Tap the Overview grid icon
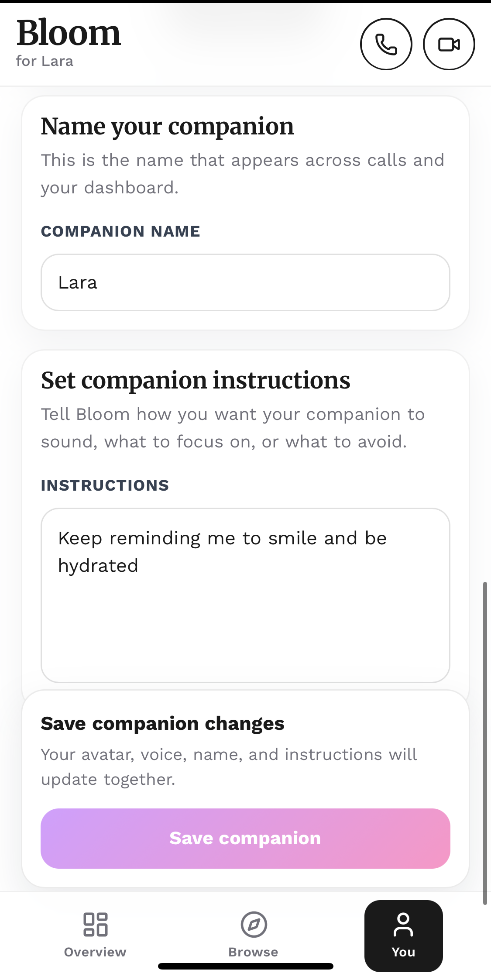The image size is (491, 980). (95, 924)
